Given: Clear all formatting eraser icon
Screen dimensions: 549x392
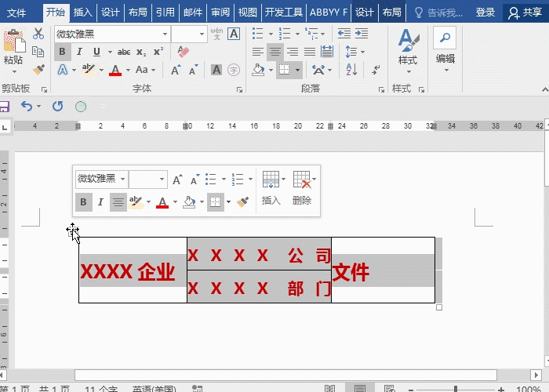Looking at the screenshot, I should pyautogui.click(x=184, y=52).
